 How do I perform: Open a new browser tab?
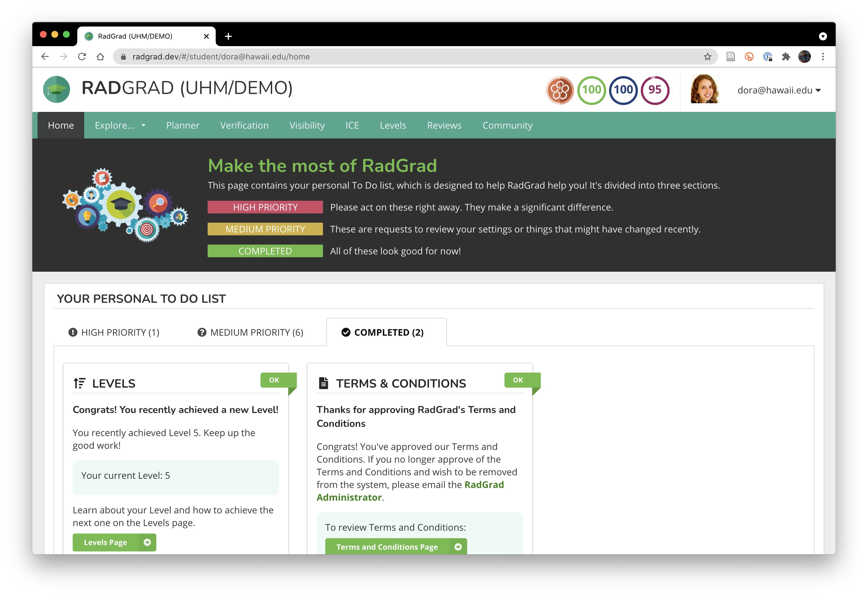coord(228,36)
